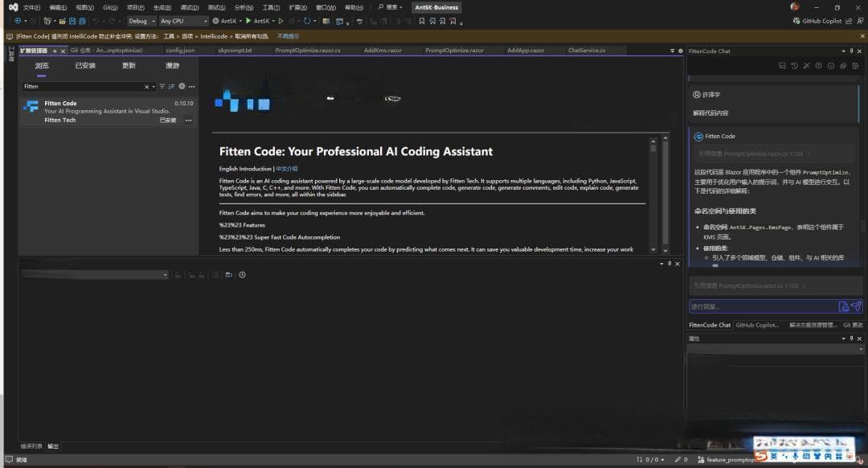Click the attach file icon in chat input
This screenshot has width=868, height=468.
844,306
